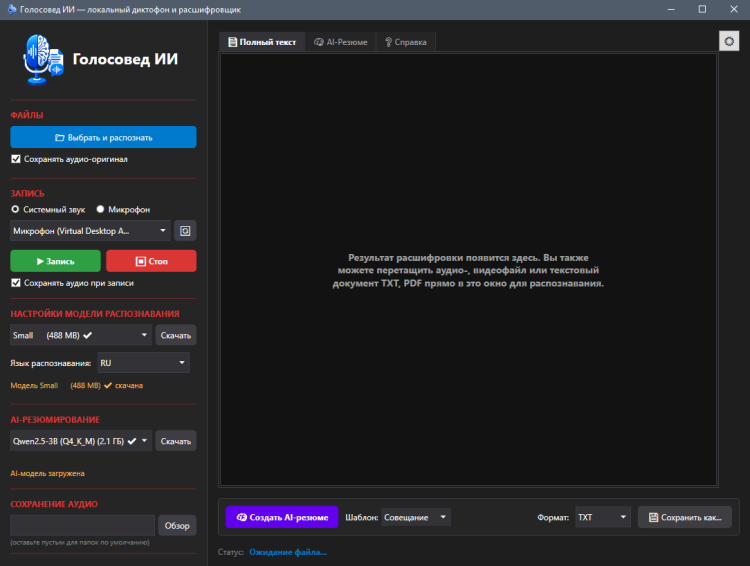Viewport: 750px width, 566px height.
Task: Click Скачать next to Qwen2.5-3B model
Action: pyautogui.click(x=176, y=441)
